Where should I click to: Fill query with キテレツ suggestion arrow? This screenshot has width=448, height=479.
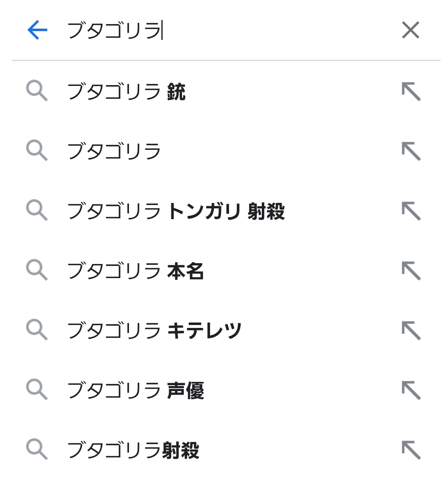[x=411, y=330]
